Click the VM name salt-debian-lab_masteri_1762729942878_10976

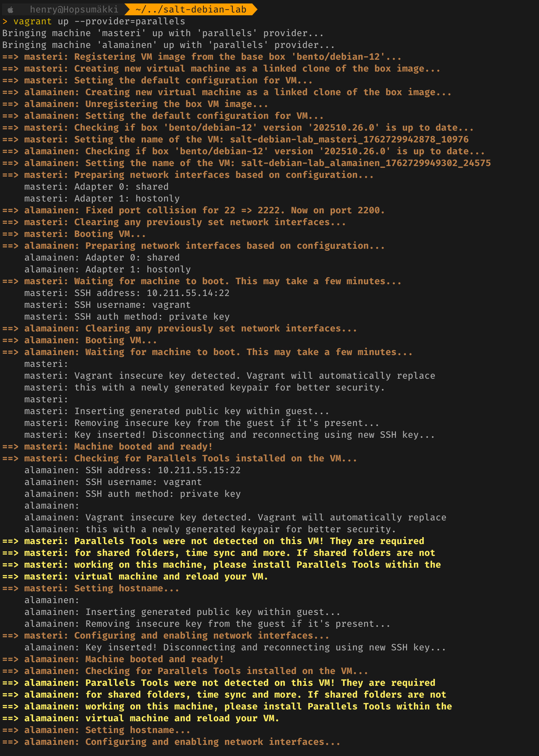tap(349, 140)
